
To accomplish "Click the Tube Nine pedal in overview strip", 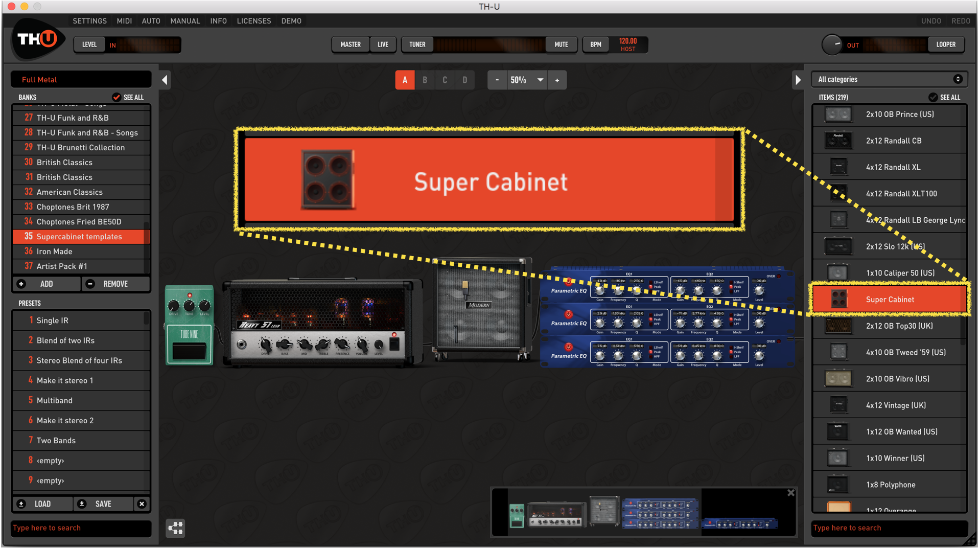I will (517, 515).
